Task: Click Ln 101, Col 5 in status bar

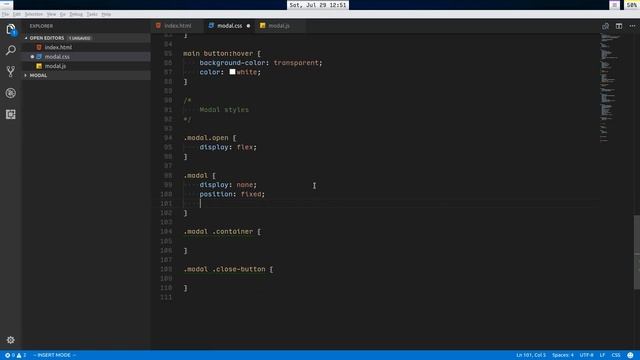Action: (x=531, y=355)
